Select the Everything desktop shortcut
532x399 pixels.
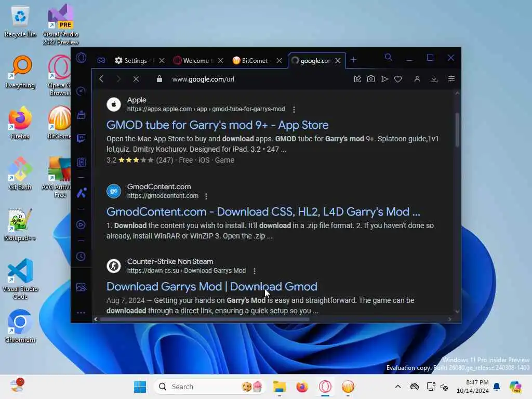(x=20, y=72)
